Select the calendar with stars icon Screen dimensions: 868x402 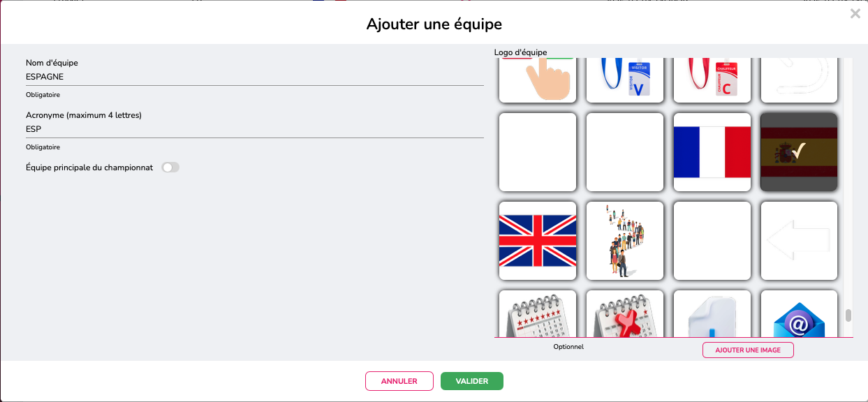coord(538,313)
